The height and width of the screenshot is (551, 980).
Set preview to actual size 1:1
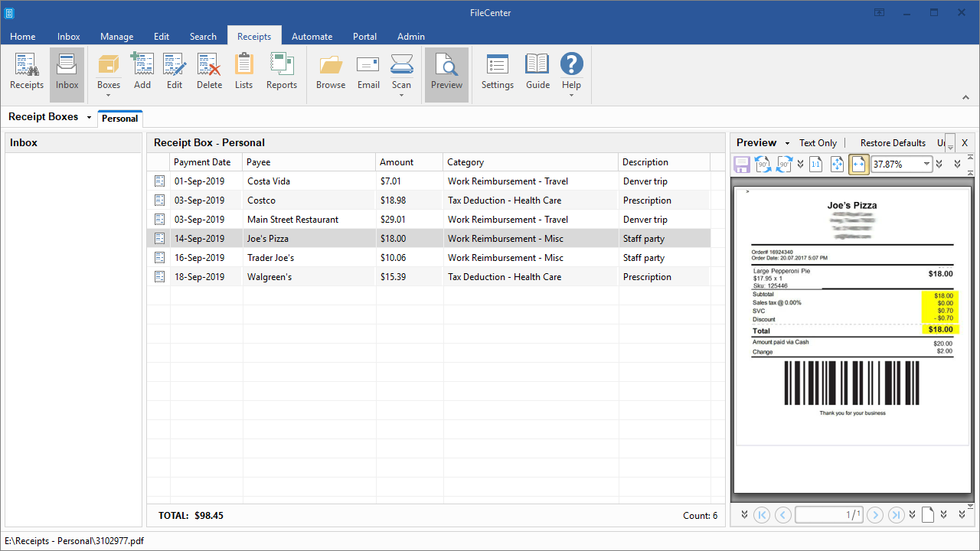click(x=815, y=164)
